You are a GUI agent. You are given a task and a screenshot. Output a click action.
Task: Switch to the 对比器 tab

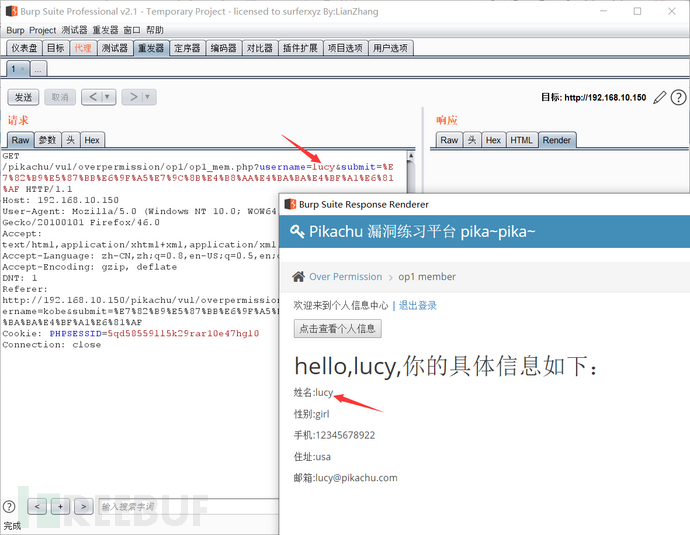[260, 48]
